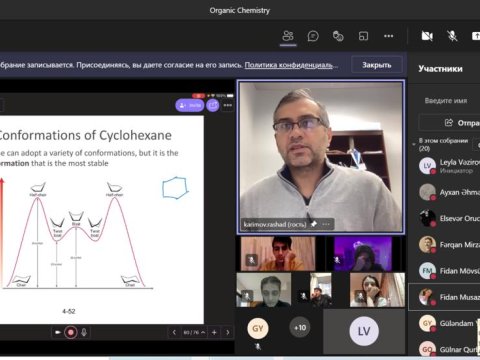
Task: Go to the previous slide arrow
Action: (174, 332)
